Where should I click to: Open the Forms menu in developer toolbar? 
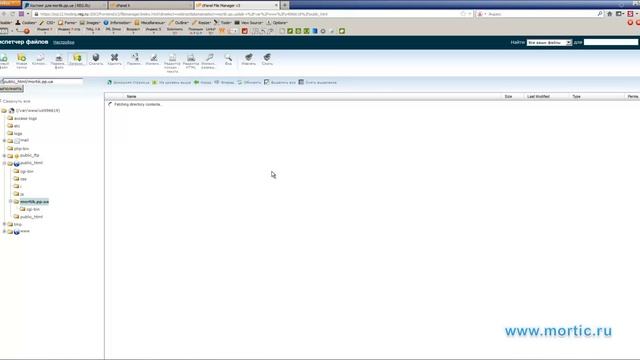click(x=67, y=22)
